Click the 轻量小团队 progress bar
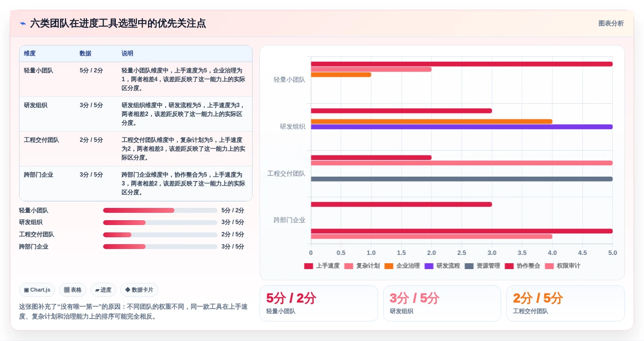 pyautogui.click(x=160, y=210)
